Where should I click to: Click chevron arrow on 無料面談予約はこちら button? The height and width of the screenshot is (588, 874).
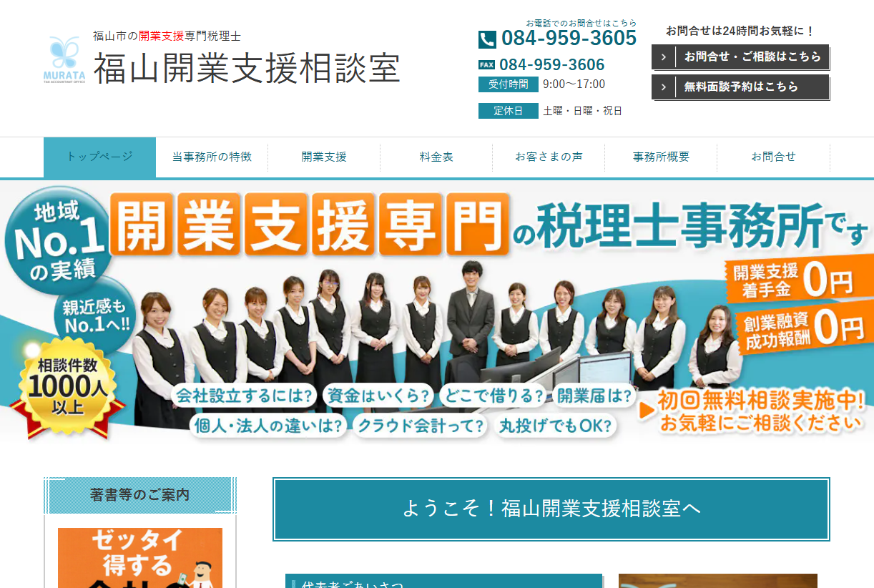[x=664, y=87]
